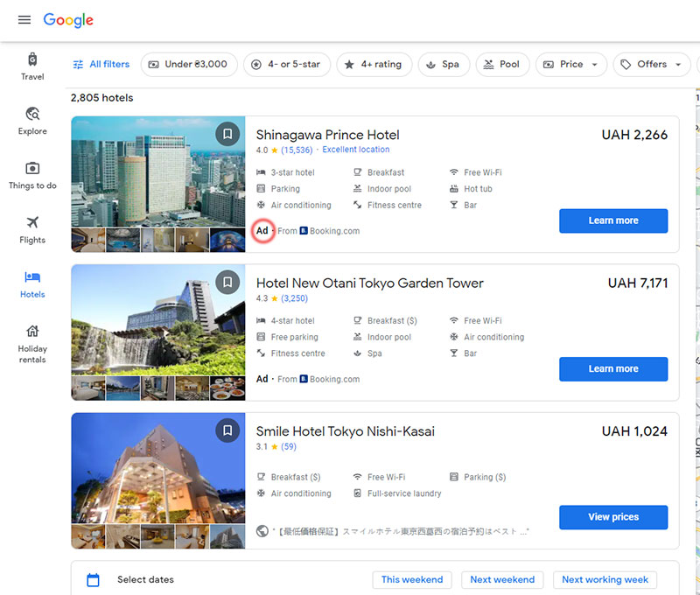Image resolution: width=700 pixels, height=595 pixels.
Task: Click the tag icon in Offers chip
Action: click(x=626, y=65)
